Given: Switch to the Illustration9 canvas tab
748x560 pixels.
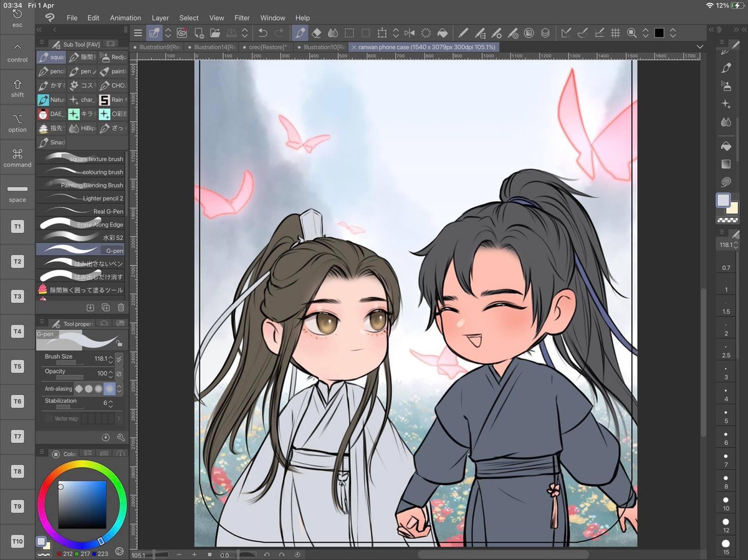Looking at the screenshot, I should point(155,47).
